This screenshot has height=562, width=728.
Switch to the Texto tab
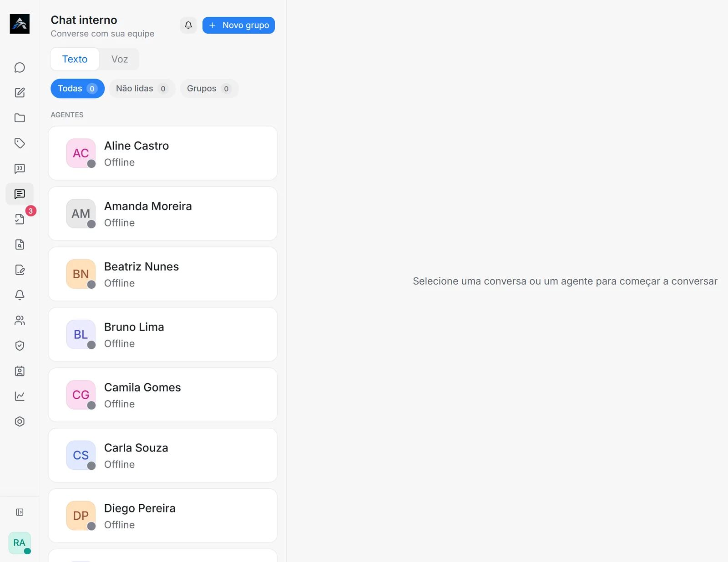75,59
